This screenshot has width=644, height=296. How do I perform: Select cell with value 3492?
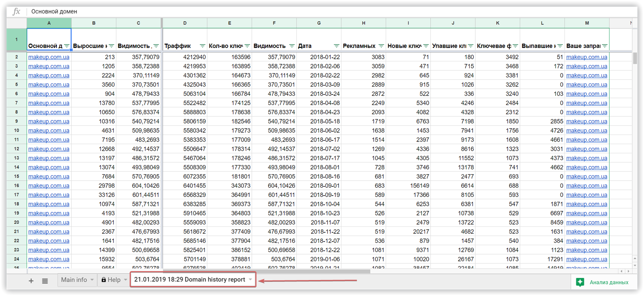(x=497, y=57)
